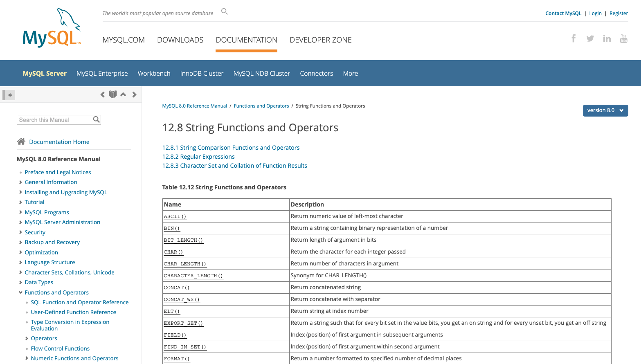Screen dimensions: 641x364
Task: Open the EXPORT_SET() function link
Action: [183, 324]
